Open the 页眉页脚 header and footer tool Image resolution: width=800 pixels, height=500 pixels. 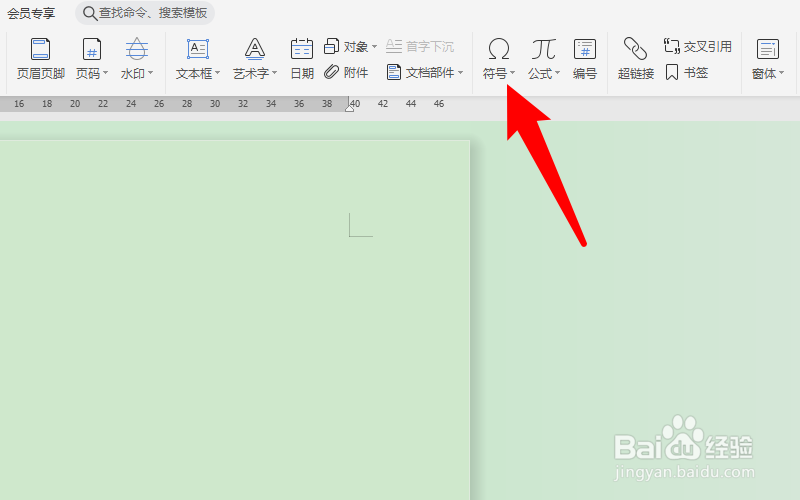40,59
